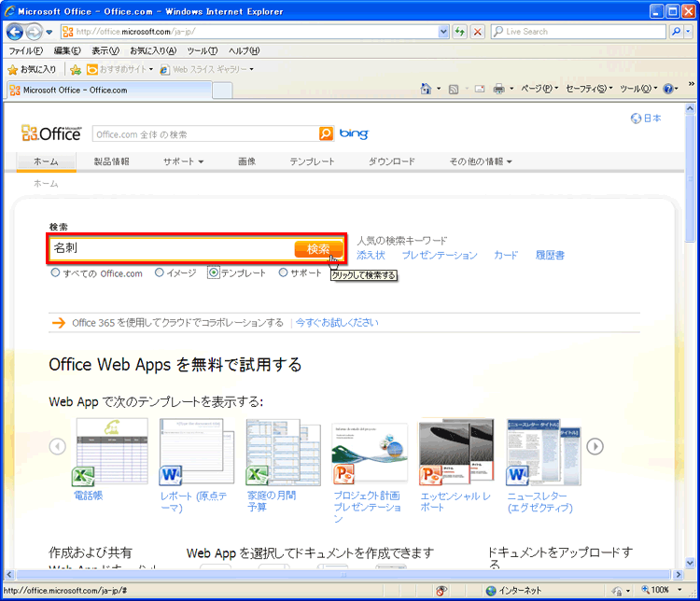Open the Web スライス ギャラリー item
The width and height of the screenshot is (700, 601).
(x=207, y=69)
